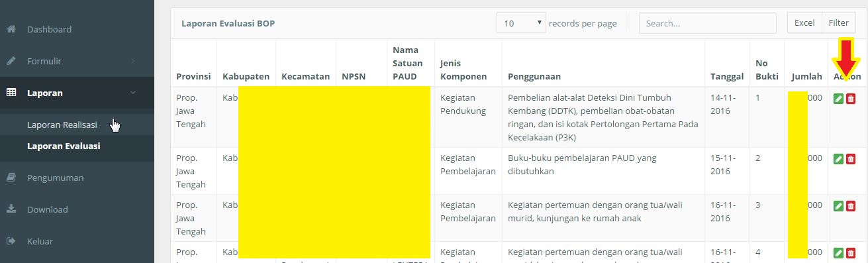
Task: Delete the row with No Bukti 4
Action: (x=851, y=253)
